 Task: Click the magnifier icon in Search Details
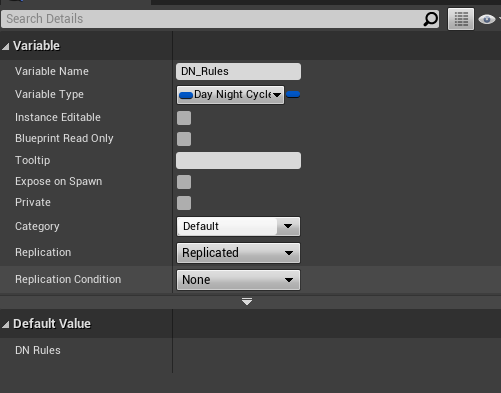click(x=430, y=19)
